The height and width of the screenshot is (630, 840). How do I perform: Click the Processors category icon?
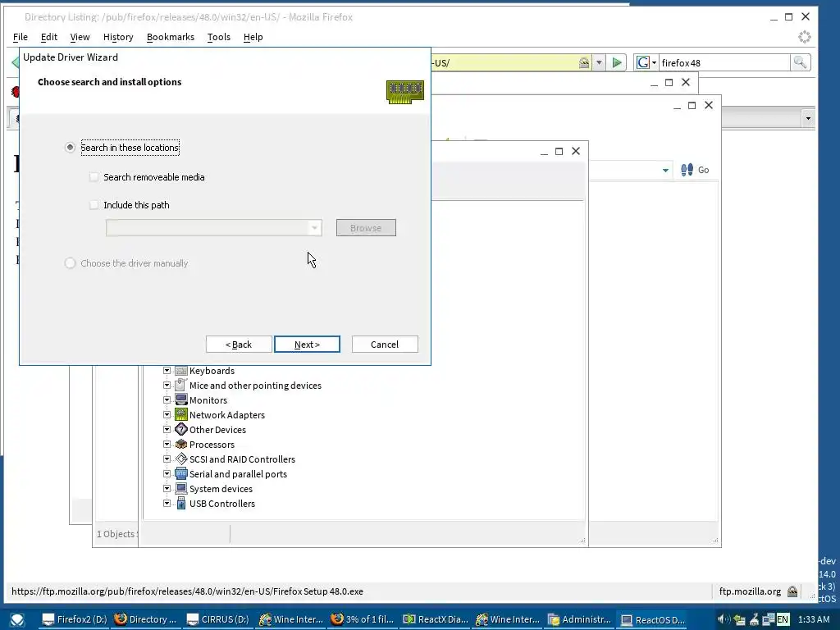[x=181, y=444]
